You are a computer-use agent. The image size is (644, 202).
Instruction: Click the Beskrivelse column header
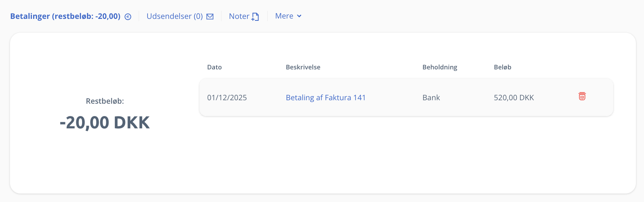click(303, 67)
